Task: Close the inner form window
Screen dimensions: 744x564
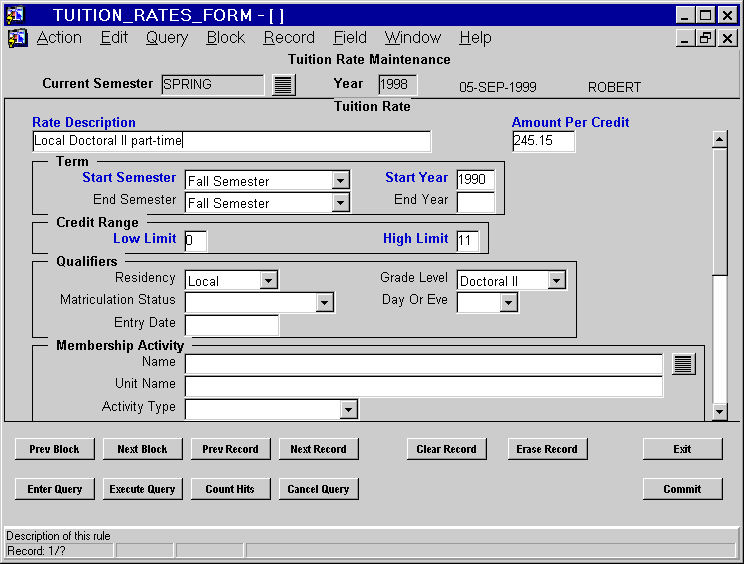Action: (x=727, y=38)
